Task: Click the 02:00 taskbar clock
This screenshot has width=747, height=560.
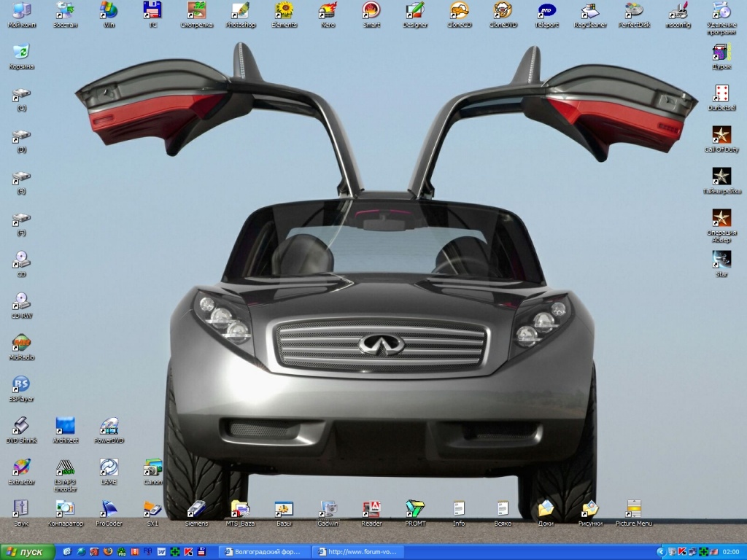Action: [731, 552]
